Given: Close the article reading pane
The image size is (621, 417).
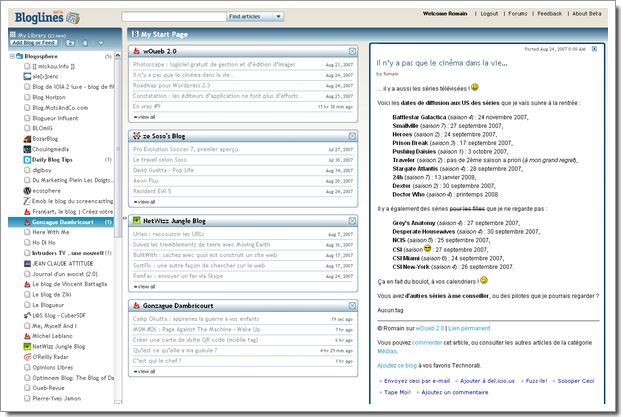Looking at the screenshot, I should [594, 49].
